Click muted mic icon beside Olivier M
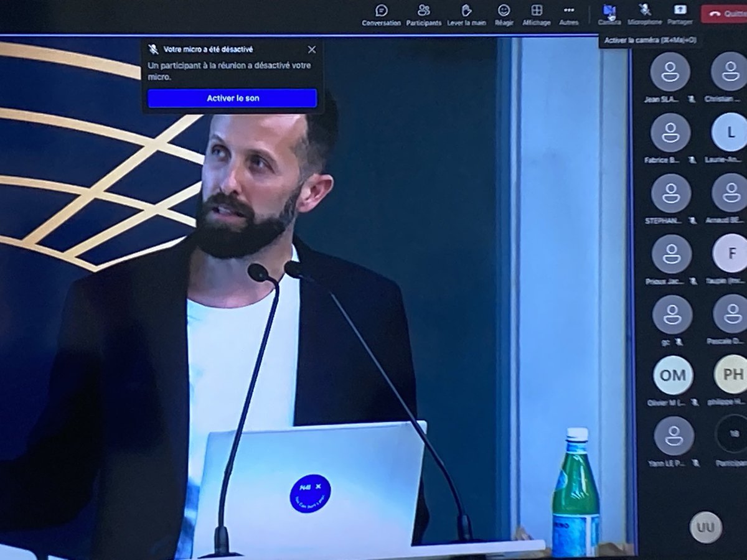This screenshot has width=747, height=560. pyautogui.click(x=694, y=403)
